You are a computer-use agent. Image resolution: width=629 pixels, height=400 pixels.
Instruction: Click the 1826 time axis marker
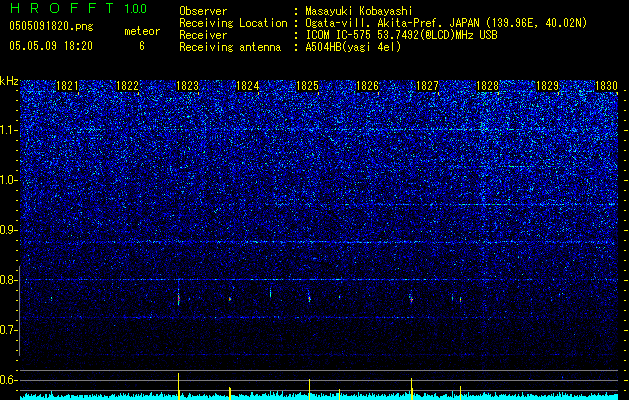point(367,86)
